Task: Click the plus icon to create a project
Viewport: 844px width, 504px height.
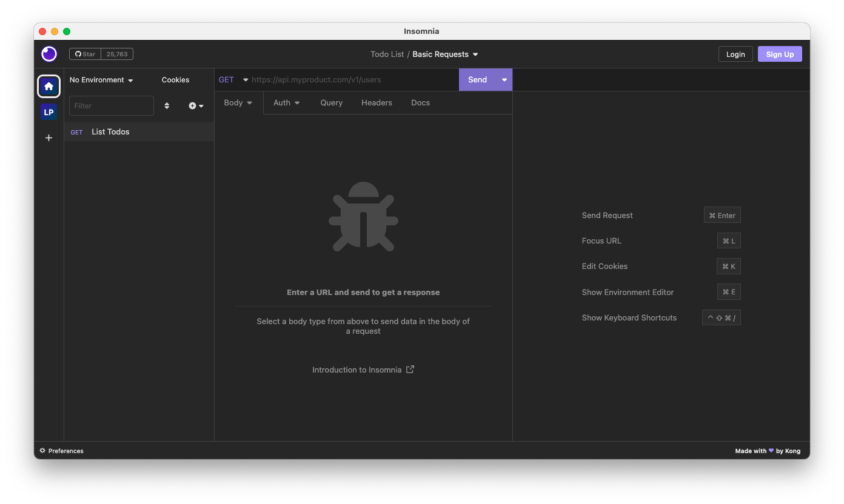Action: pos(49,138)
